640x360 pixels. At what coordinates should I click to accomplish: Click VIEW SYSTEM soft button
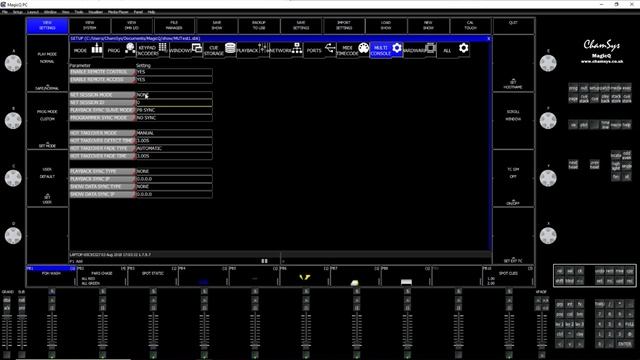(89, 26)
